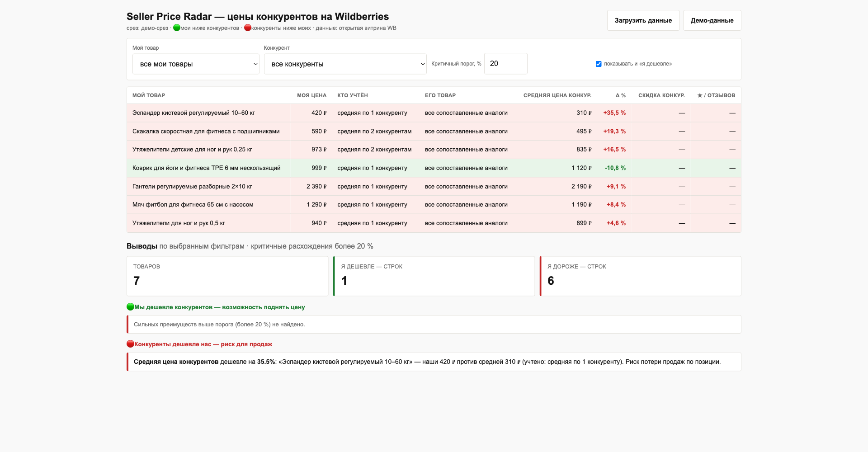The height and width of the screenshot is (452, 868).
Task: Click the Я ДЕШЕВЛЕ — СТРОК summary card
Action: [x=434, y=276]
